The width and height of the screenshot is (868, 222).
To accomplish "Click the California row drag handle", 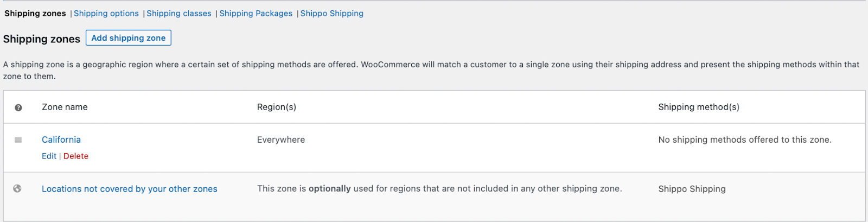I will point(18,140).
